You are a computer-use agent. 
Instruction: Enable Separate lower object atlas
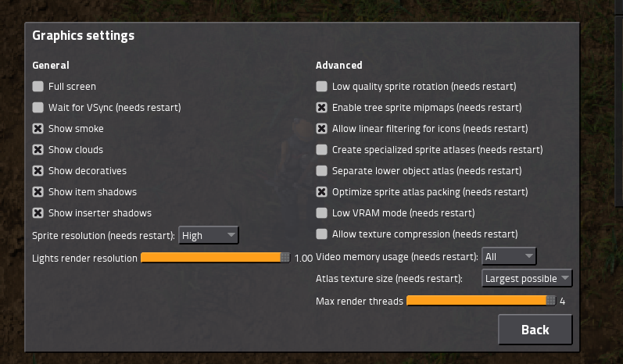(x=321, y=171)
